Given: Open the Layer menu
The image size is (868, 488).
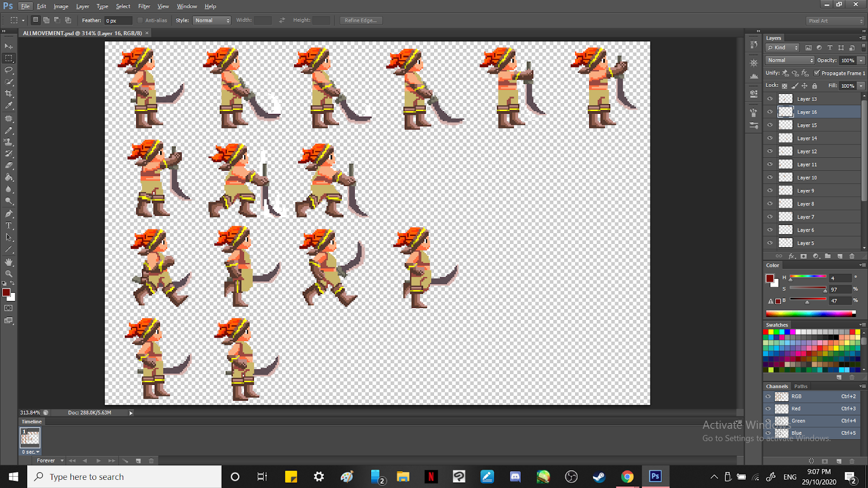Looking at the screenshot, I should [82, 7].
